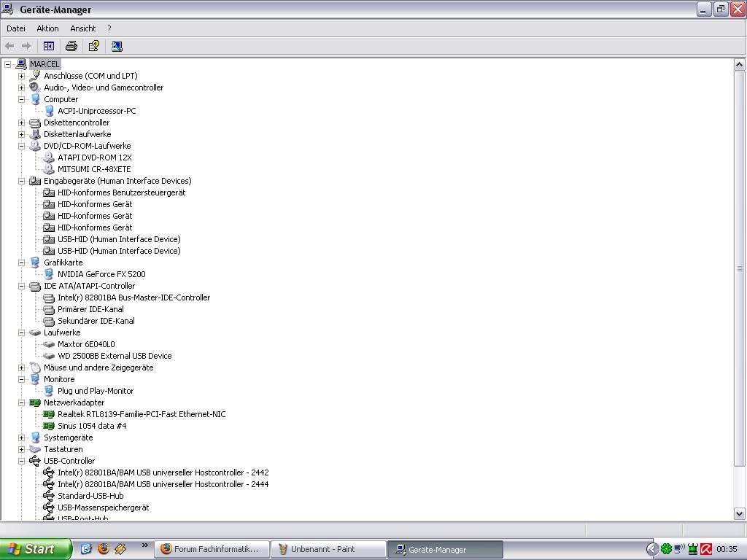Open the Start menu

35,549
